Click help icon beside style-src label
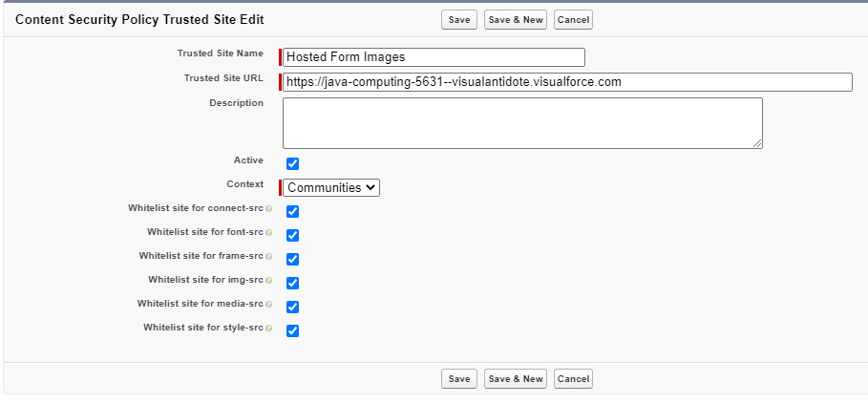This screenshot has width=868, height=404. click(269, 329)
